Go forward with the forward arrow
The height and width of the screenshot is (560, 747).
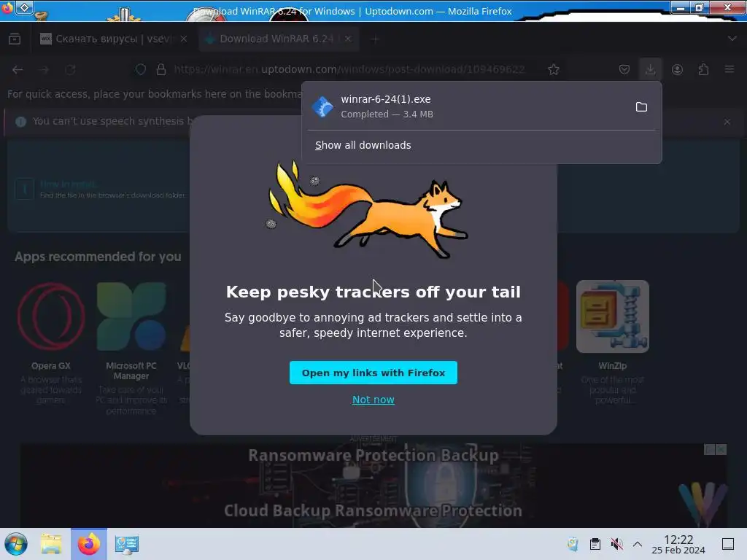(44, 69)
